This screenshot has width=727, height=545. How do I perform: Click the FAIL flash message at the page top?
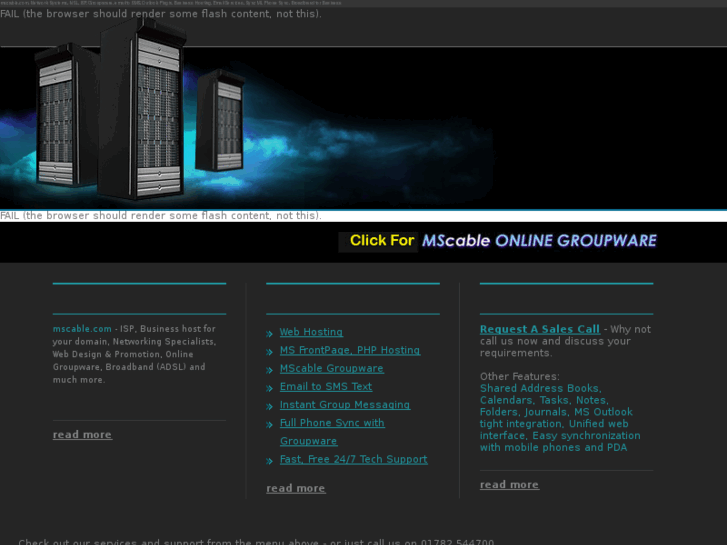(x=160, y=14)
